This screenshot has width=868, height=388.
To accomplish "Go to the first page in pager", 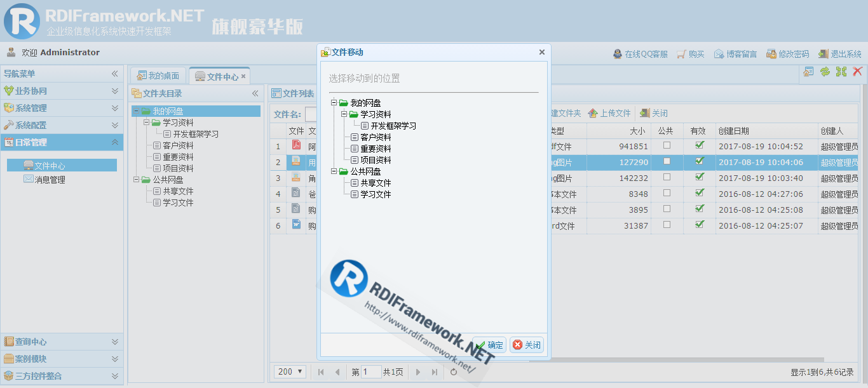I will (321, 372).
